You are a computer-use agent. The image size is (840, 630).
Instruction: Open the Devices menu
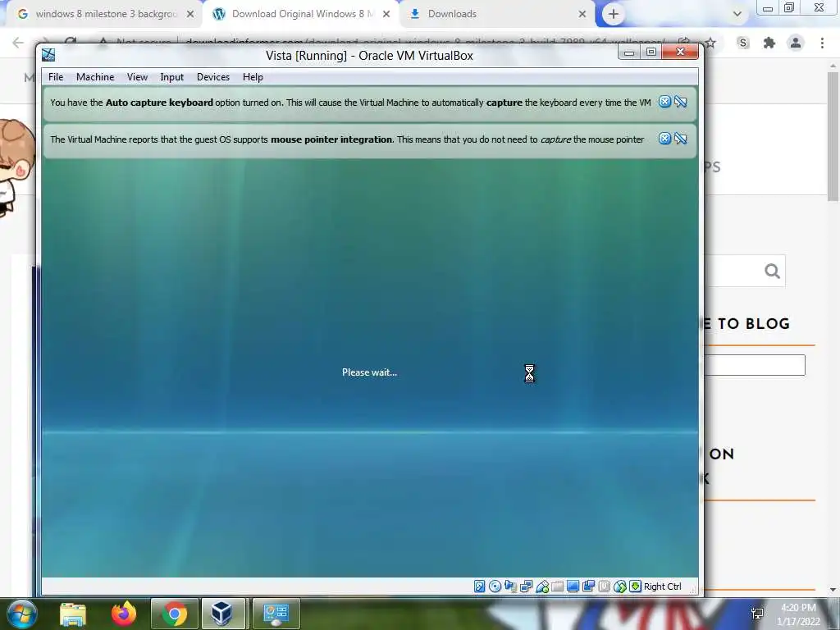click(213, 77)
